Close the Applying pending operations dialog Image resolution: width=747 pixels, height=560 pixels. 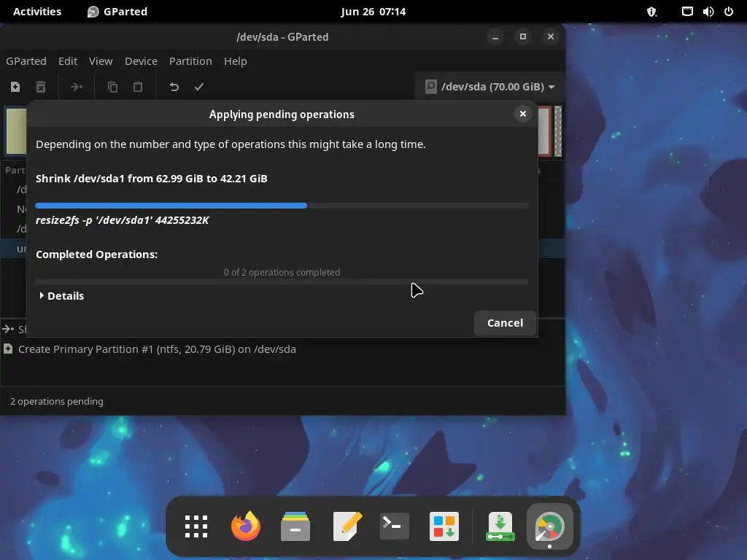[522, 114]
